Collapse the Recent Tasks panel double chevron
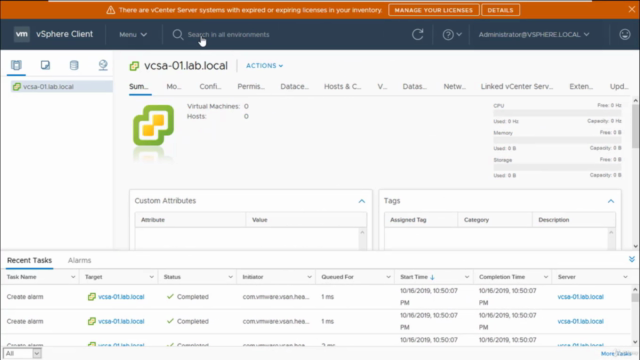640x360 pixels. pos(631,259)
